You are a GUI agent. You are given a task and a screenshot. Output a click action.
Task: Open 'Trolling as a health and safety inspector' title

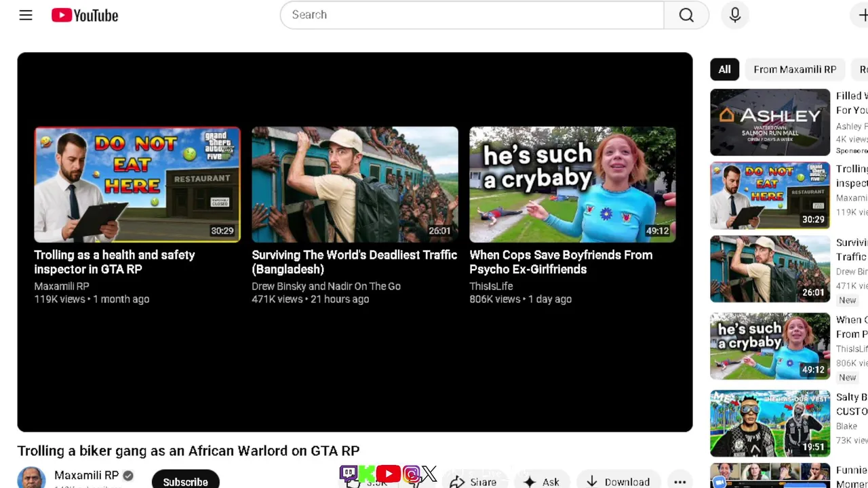(x=115, y=262)
